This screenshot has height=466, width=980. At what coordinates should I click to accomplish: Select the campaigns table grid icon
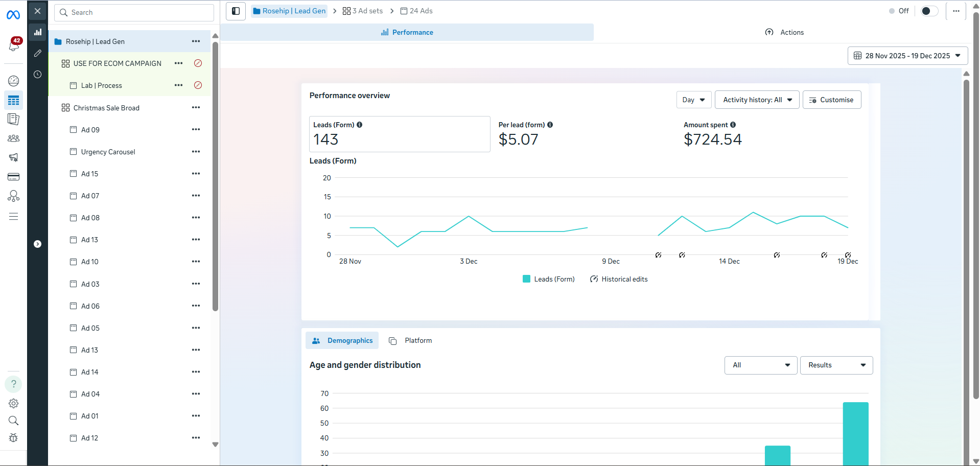[14, 100]
